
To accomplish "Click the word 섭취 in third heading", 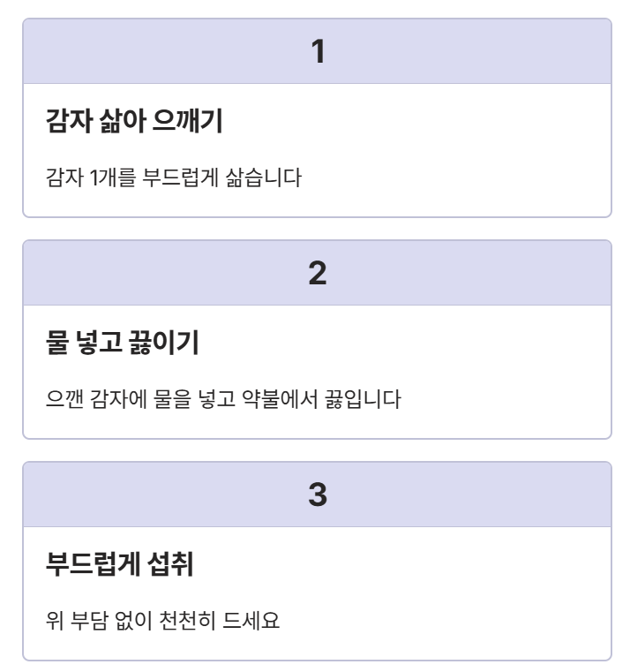I will (x=170, y=564).
